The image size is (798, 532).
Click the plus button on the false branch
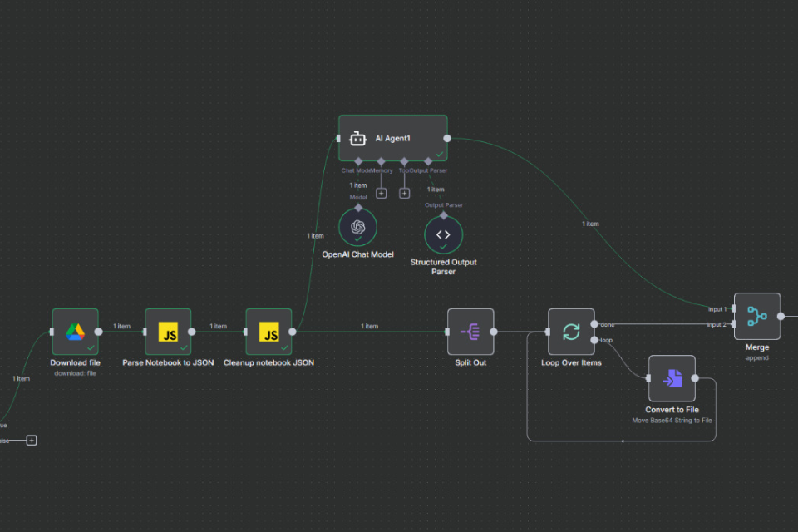coord(32,441)
